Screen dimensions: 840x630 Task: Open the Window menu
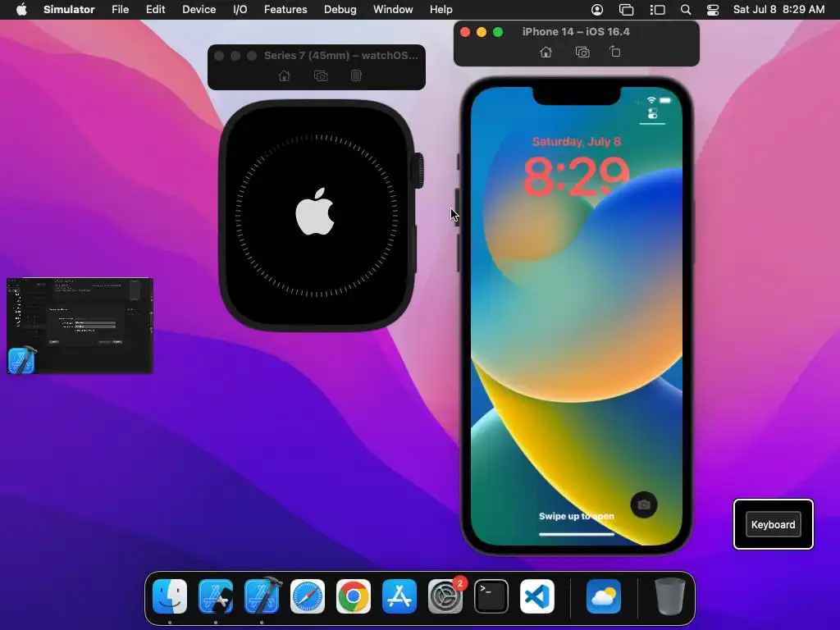(393, 9)
